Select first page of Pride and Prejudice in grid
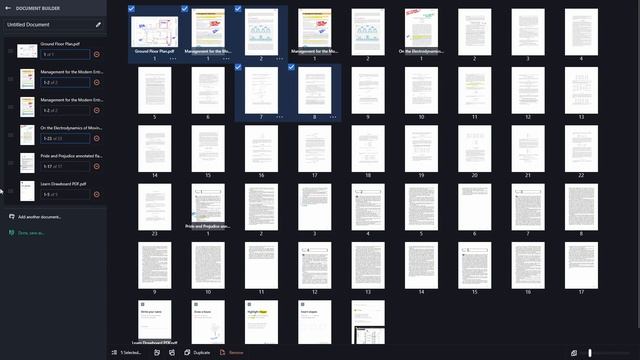640x360 pixels. (208, 207)
